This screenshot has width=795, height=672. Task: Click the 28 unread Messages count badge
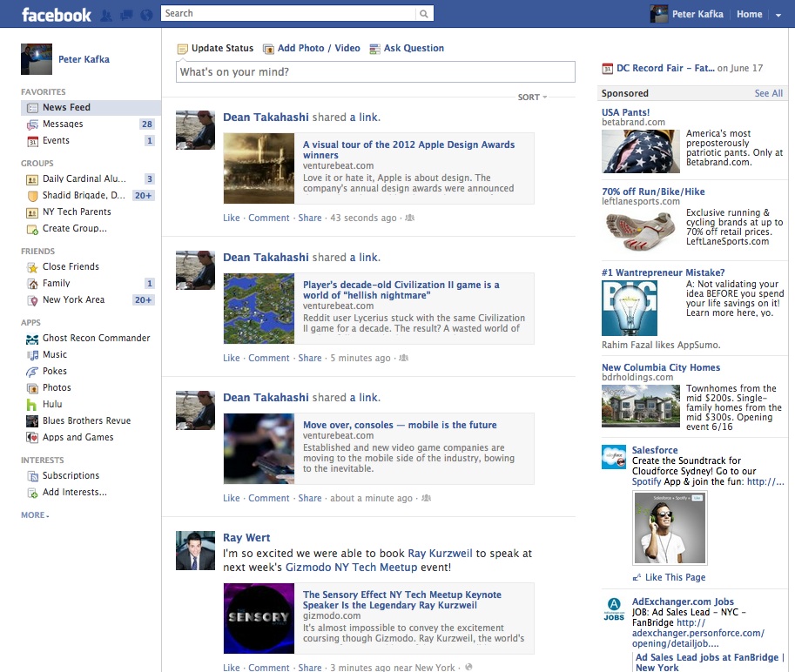(x=147, y=124)
